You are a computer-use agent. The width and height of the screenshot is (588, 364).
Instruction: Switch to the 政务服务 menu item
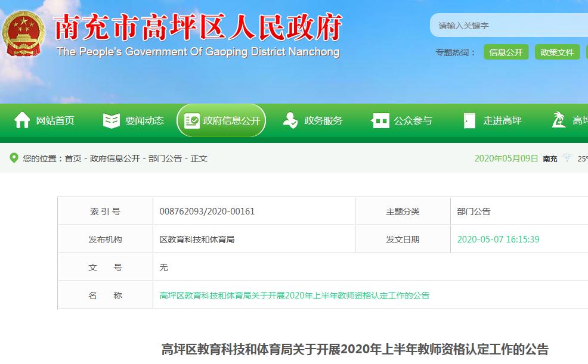click(323, 120)
